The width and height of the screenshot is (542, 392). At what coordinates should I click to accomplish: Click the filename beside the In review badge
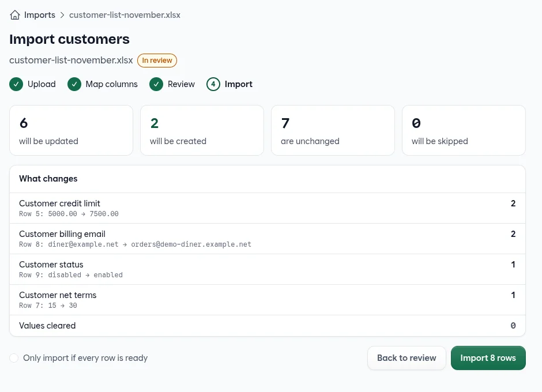point(71,60)
